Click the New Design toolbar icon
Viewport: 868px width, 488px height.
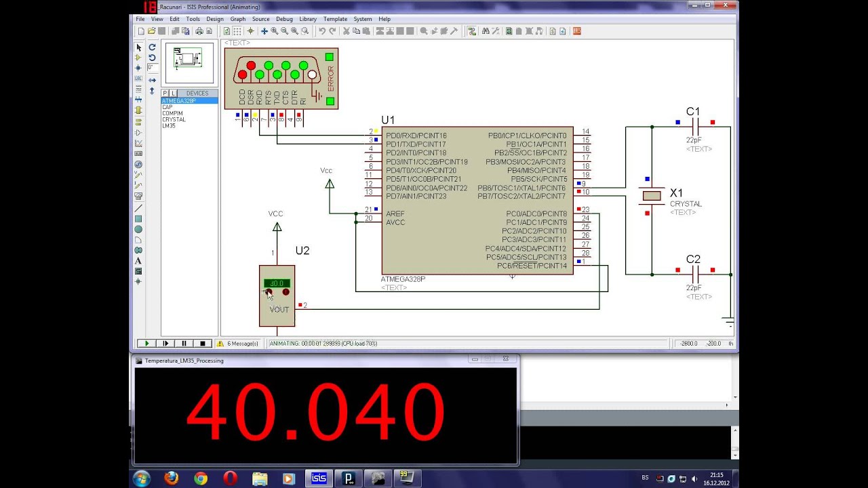tap(140, 30)
